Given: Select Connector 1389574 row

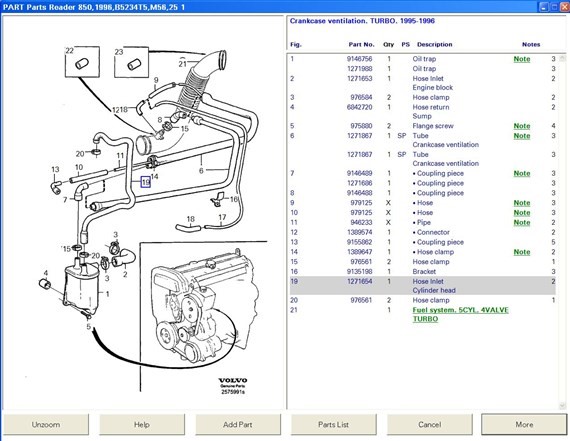Looking at the screenshot, I should 423,232.
